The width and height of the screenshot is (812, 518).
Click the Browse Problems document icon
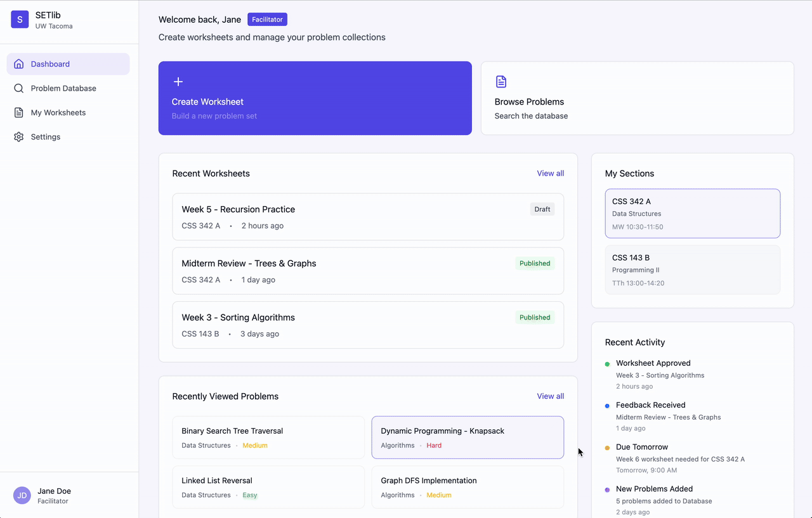(501, 82)
